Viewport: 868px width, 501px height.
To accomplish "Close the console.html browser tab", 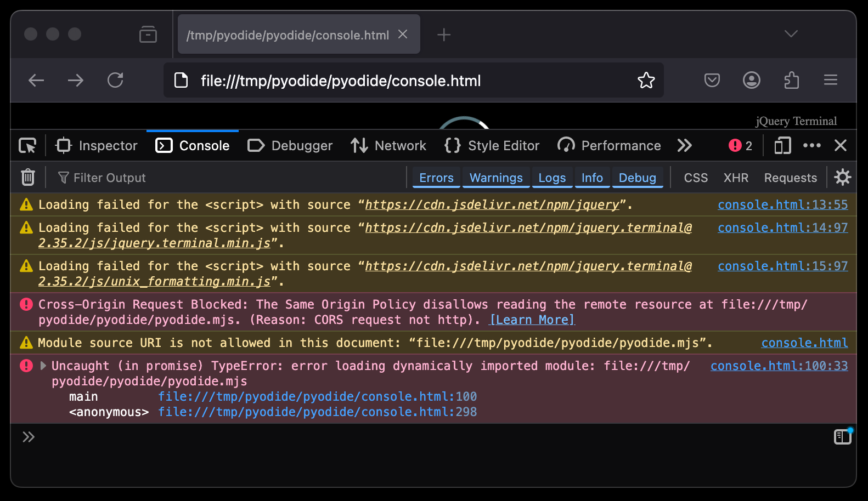I will click(x=403, y=35).
